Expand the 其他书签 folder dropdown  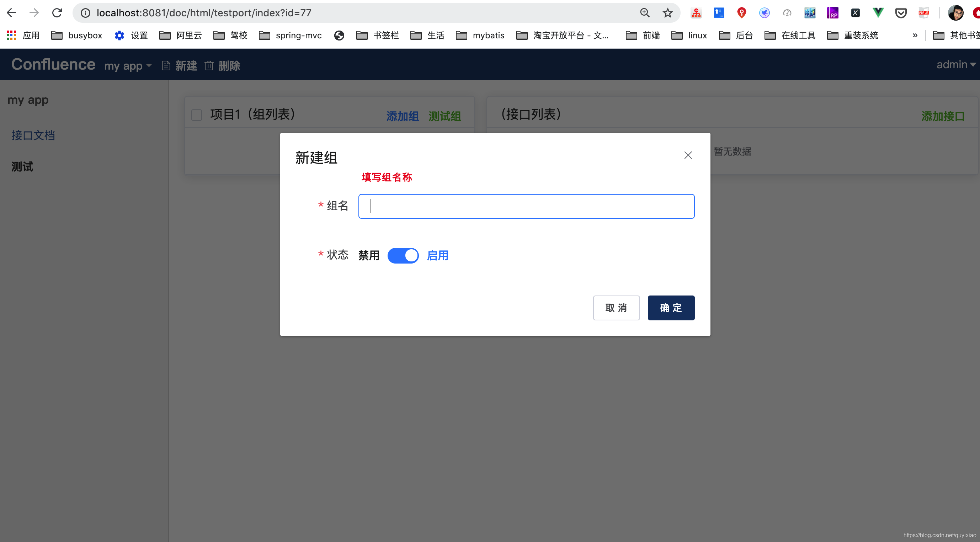click(x=955, y=36)
